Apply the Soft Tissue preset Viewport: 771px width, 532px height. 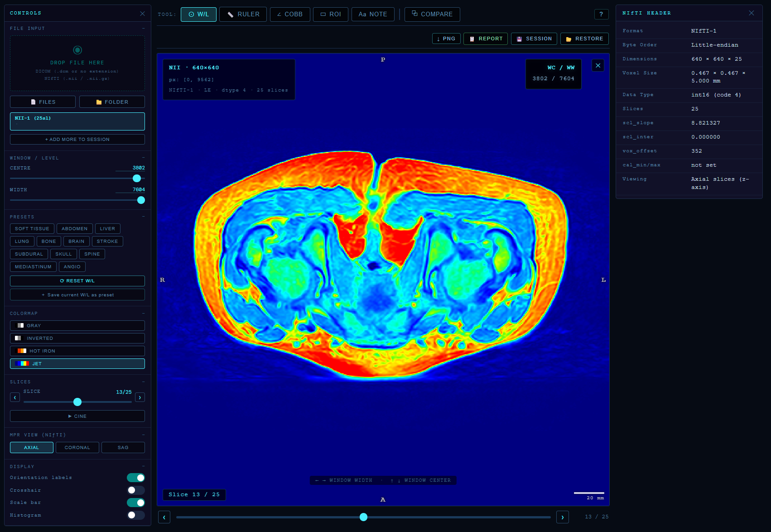click(x=32, y=229)
